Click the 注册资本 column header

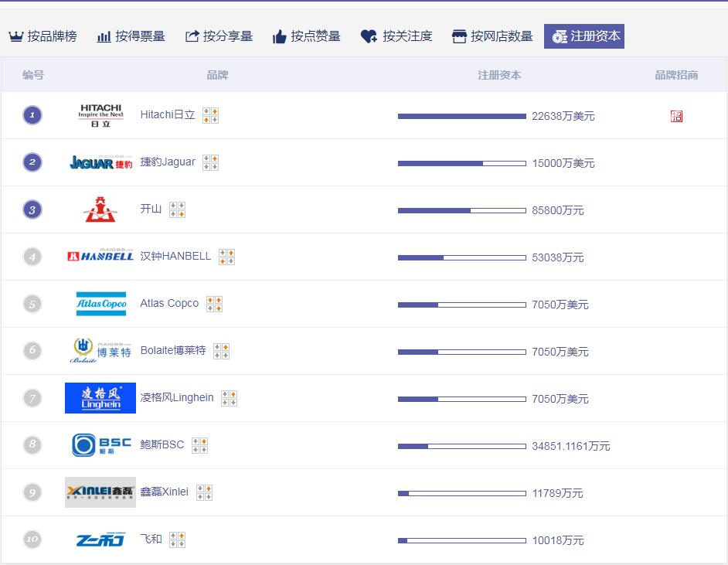pos(499,75)
